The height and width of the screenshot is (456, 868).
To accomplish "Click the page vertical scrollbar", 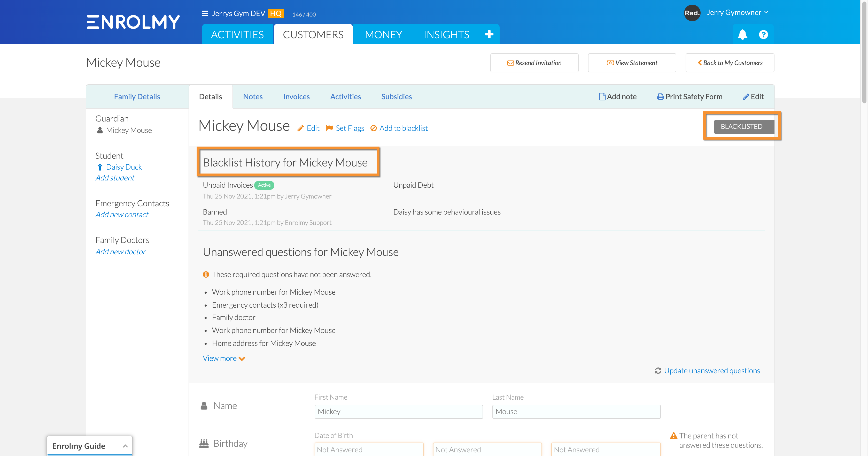I will click(864, 52).
